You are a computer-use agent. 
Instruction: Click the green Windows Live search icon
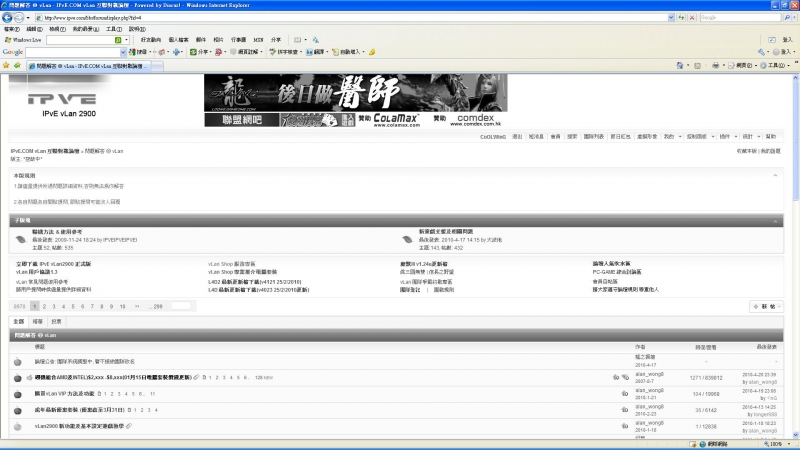click(118, 40)
